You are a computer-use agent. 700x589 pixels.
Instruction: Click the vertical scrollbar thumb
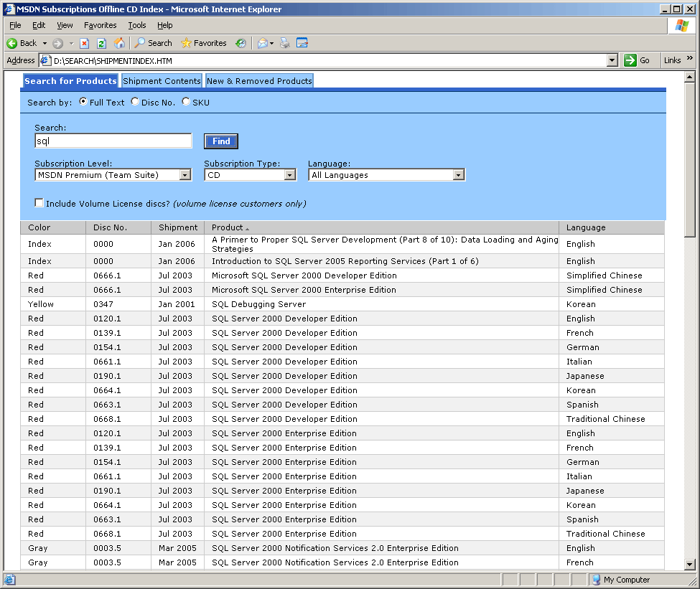pos(690,160)
